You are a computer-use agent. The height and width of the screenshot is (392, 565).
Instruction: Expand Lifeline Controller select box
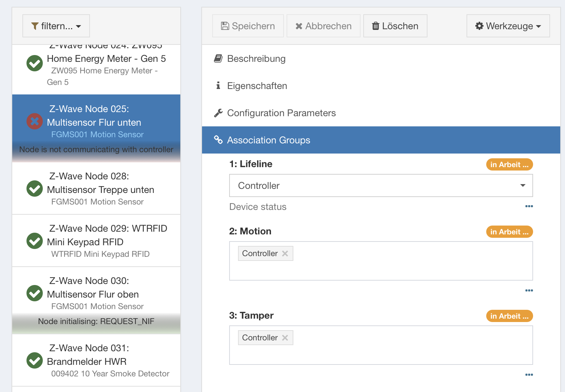(381, 185)
